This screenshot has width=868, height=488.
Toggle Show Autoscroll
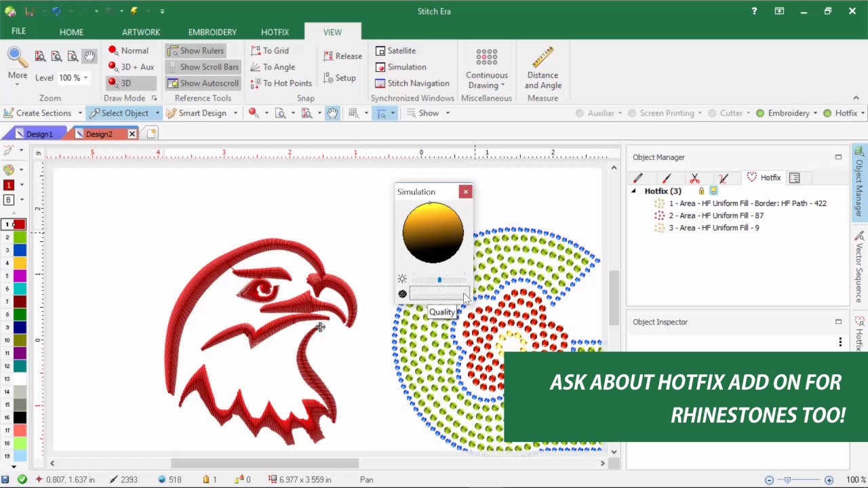tap(203, 83)
